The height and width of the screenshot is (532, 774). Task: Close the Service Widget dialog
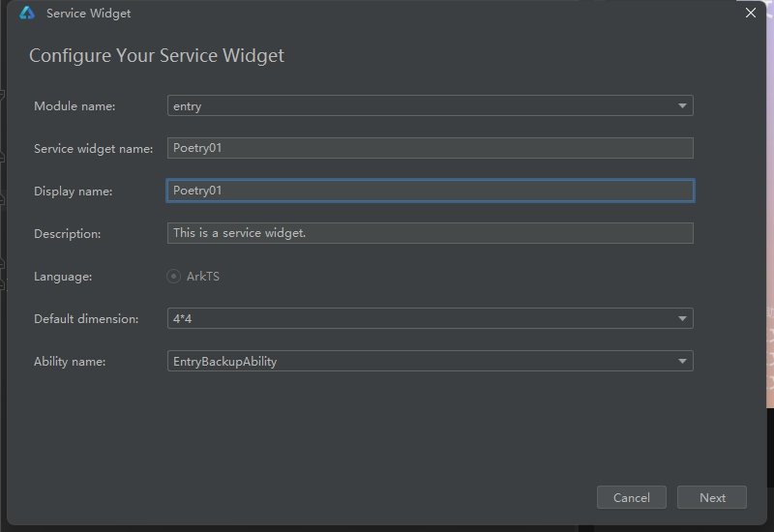click(750, 14)
